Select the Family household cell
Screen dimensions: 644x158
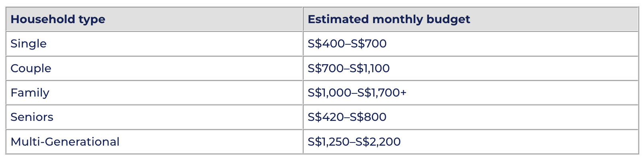click(x=154, y=93)
